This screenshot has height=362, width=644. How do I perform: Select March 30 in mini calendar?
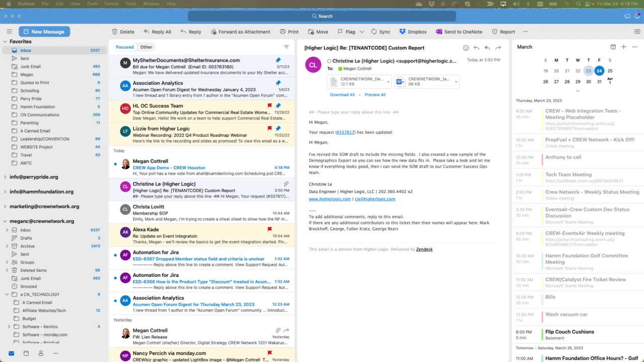(x=589, y=81)
